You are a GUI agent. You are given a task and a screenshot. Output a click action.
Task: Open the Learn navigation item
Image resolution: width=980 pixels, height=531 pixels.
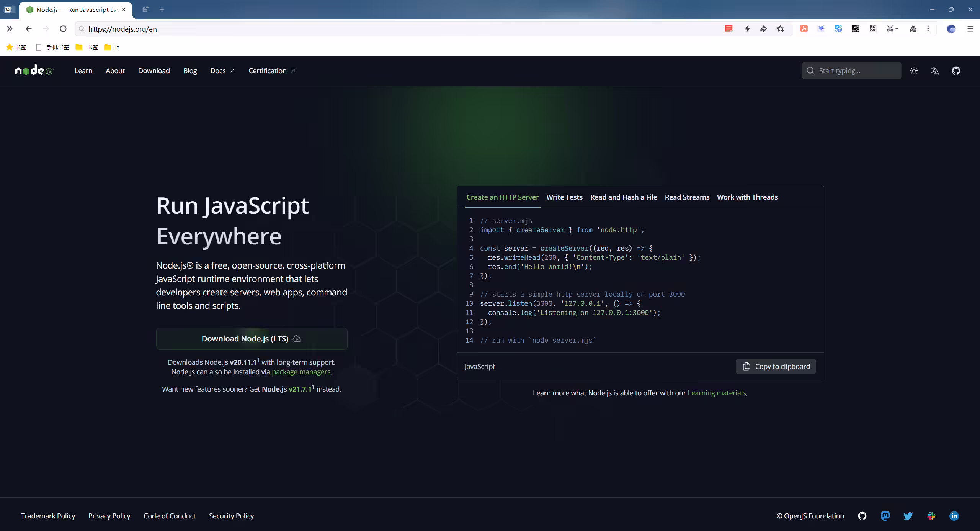pos(83,70)
